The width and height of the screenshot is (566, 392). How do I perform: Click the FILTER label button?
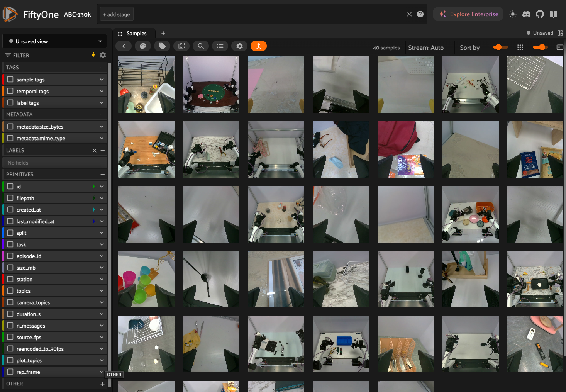[x=17, y=55]
